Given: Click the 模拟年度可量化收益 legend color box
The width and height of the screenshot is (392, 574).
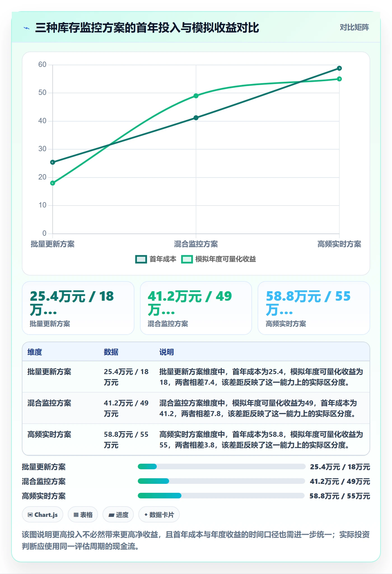Looking at the screenshot, I should click(187, 259).
